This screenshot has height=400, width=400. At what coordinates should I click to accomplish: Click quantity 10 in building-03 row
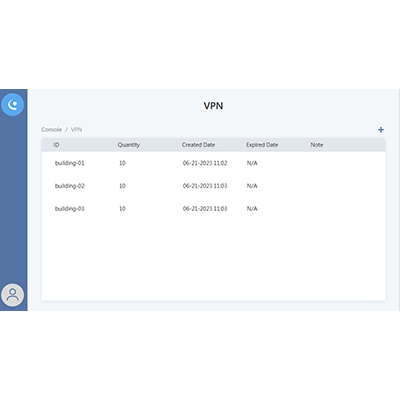[122, 208]
